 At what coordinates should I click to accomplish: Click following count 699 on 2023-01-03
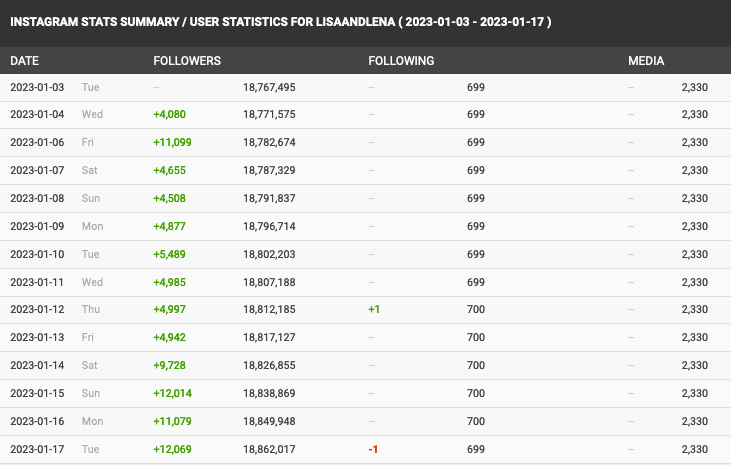[476, 87]
